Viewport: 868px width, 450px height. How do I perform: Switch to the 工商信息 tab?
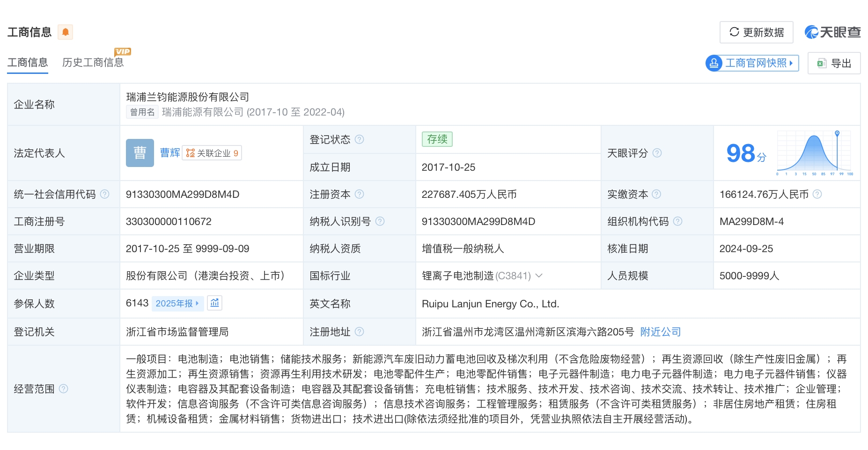[28, 63]
